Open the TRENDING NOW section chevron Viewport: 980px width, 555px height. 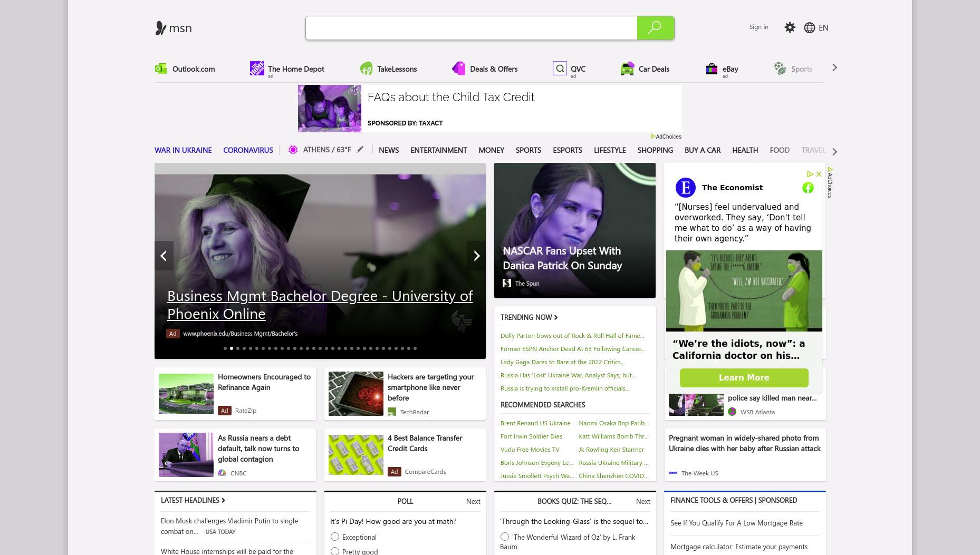[556, 317]
